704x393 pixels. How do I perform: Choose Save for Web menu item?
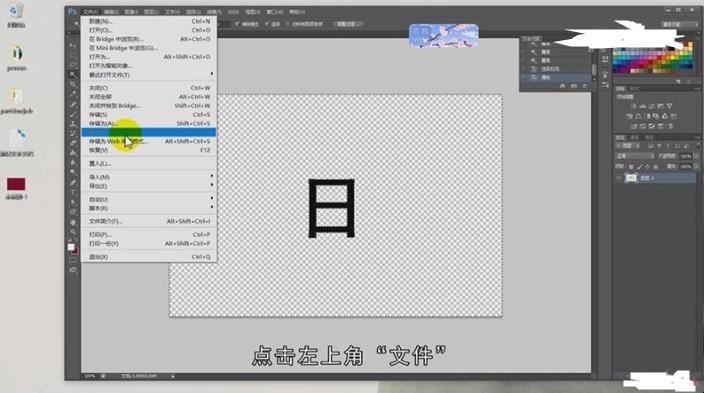(149, 141)
